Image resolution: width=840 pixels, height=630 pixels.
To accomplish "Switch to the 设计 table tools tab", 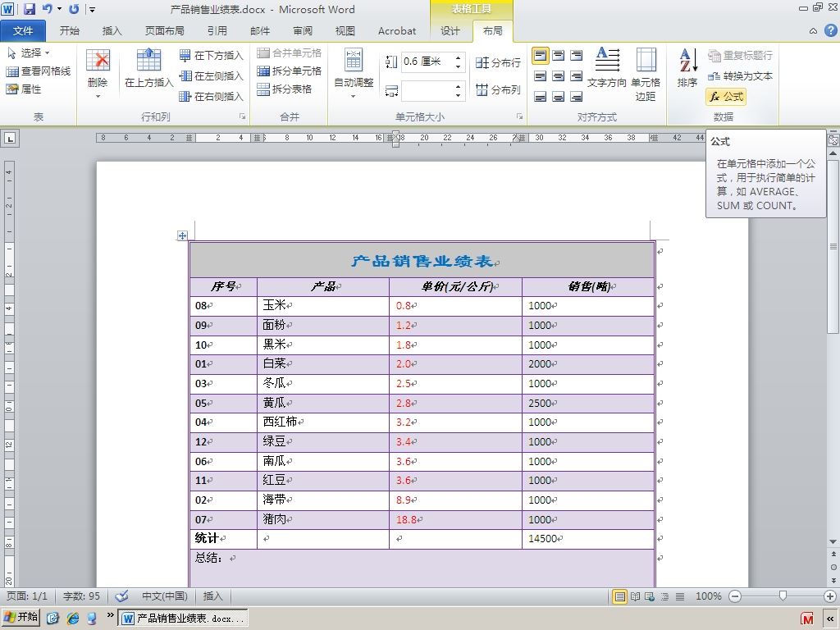I will [450, 31].
